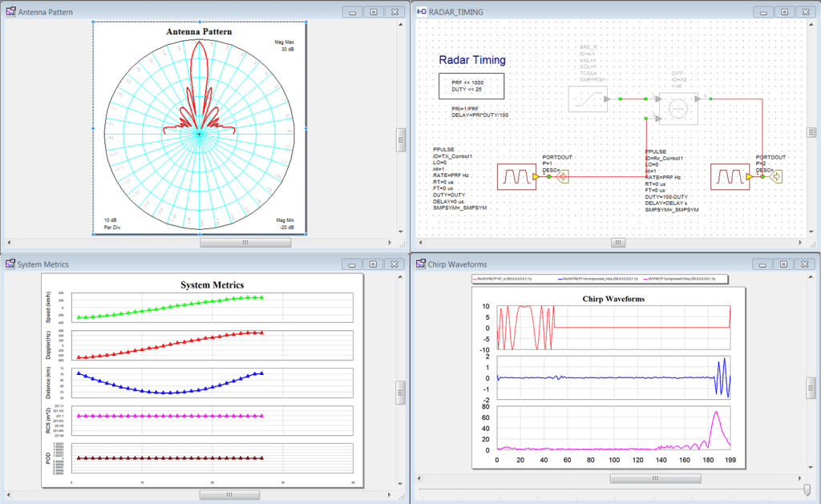Click the "RCS (m^2)" axis label
821x504 pixels.
click(48, 421)
